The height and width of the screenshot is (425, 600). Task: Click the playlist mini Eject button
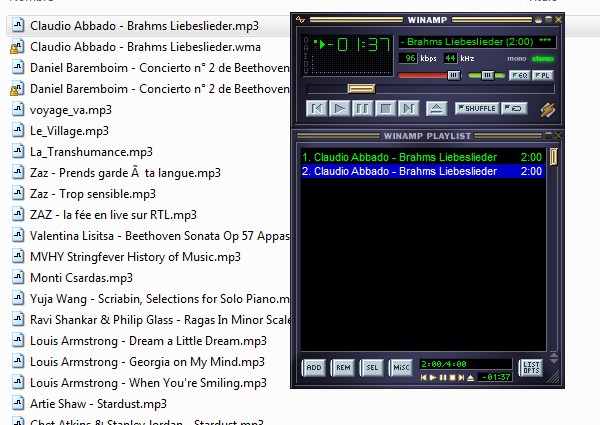point(471,378)
